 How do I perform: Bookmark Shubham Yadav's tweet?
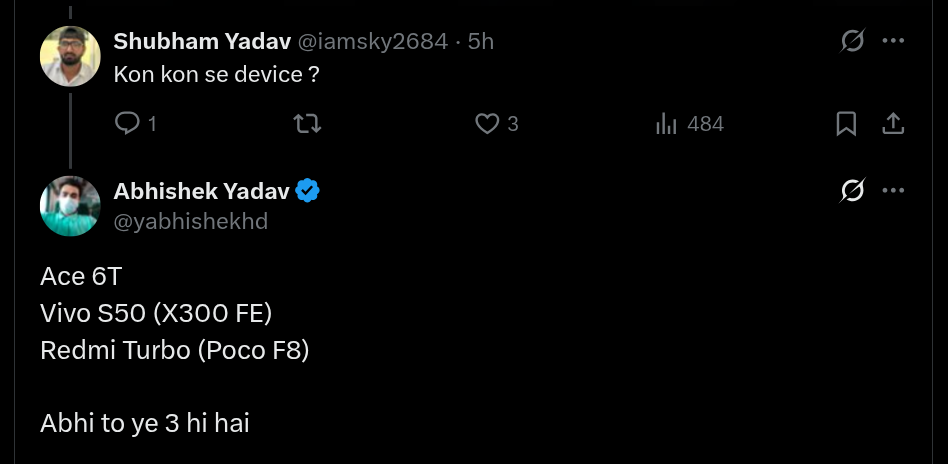[x=846, y=124]
